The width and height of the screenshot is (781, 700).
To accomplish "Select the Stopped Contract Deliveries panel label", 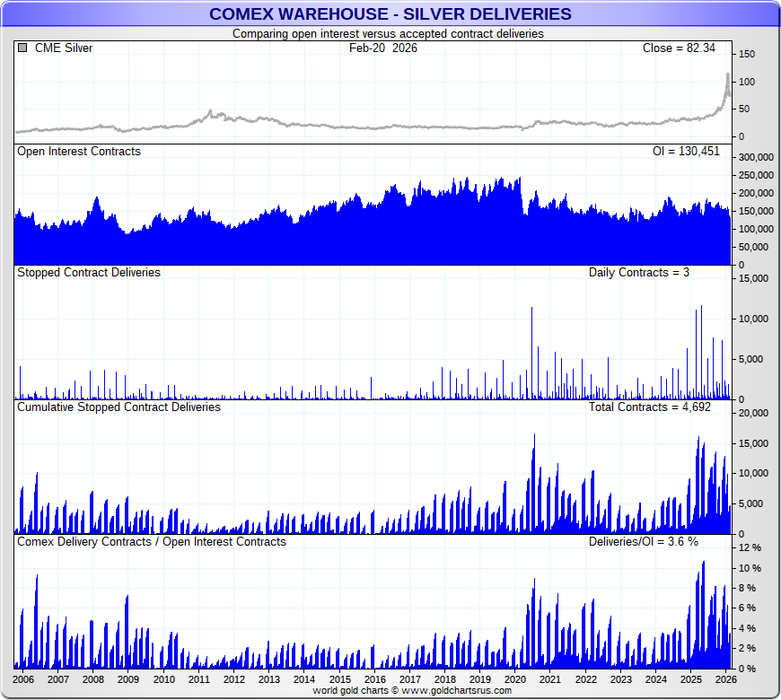I will [89, 272].
